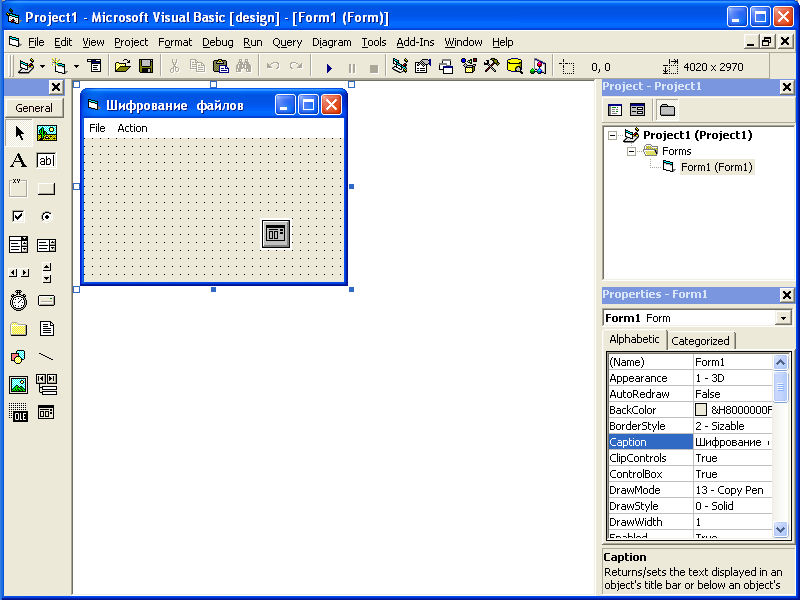This screenshot has height=600, width=800.
Task: Open the Format menu
Action: (x=175, y=42)
